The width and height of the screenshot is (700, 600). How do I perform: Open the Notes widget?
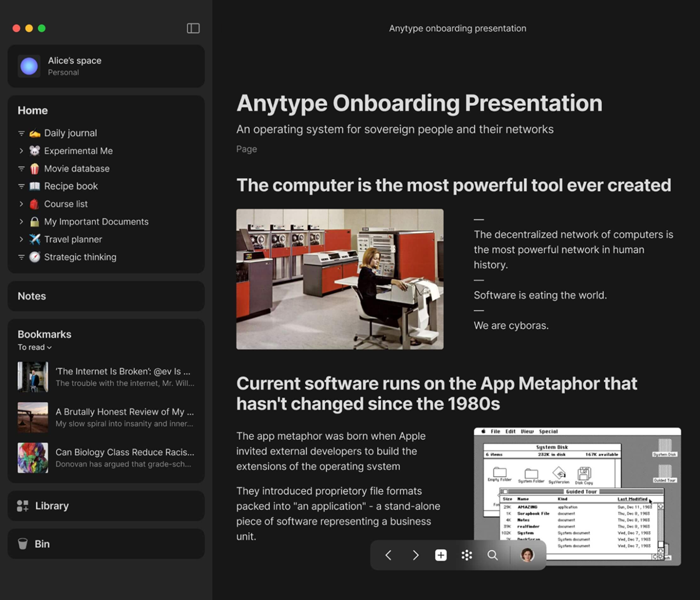tap(106, 296)
